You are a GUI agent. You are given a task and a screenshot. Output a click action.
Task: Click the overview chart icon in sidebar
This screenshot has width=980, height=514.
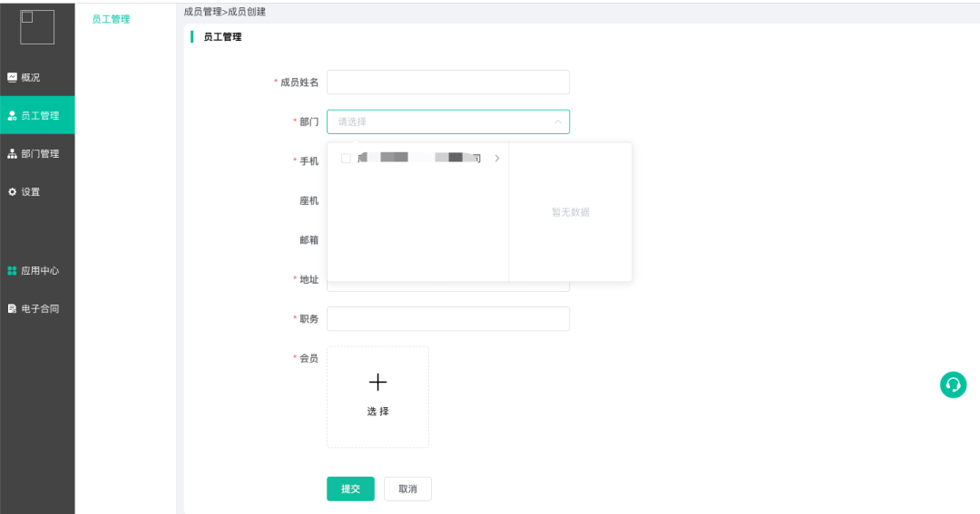tap(12, 77)
